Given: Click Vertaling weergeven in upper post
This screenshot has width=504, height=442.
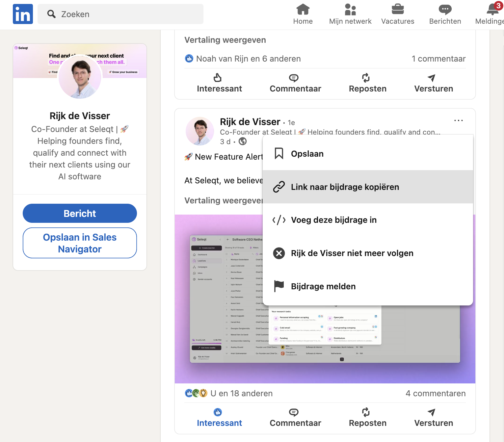Looking at the screenshot, I should coord(225,40).
